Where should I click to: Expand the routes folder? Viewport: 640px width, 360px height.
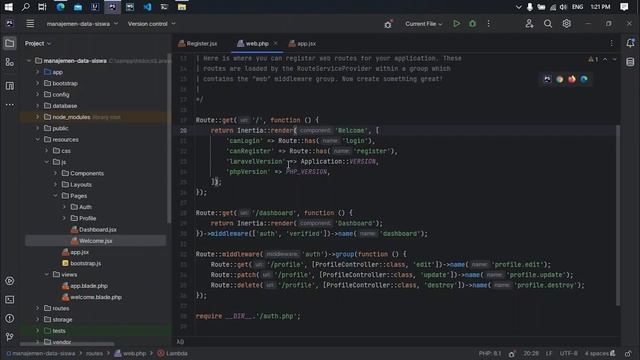coord(38,308)
